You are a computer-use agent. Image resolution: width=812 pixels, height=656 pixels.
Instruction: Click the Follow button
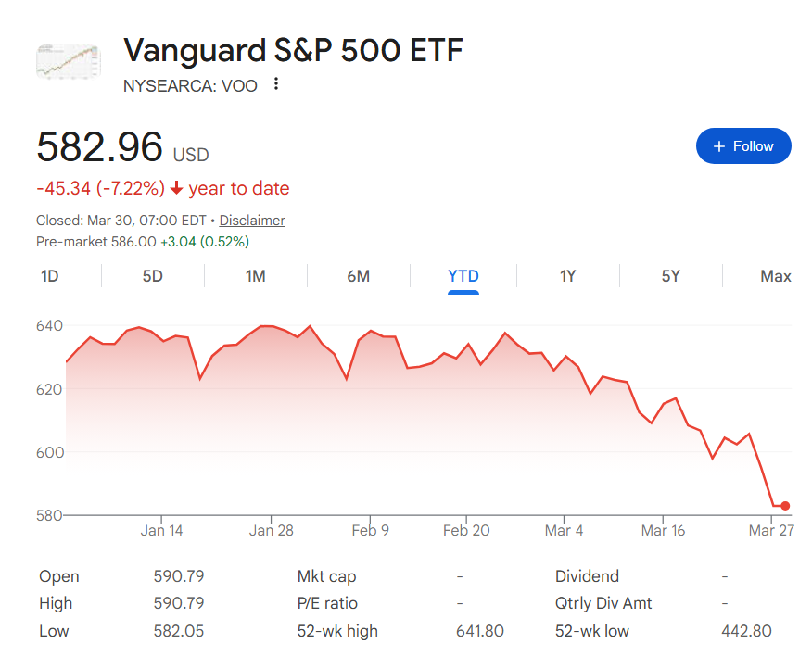743,145
